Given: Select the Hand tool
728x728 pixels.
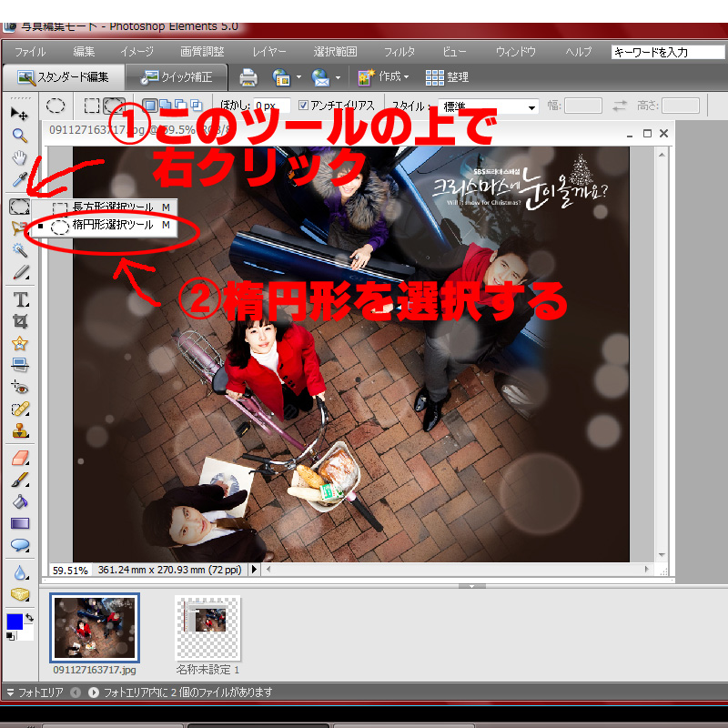Looking at the screenshot, I should [19, 157].
